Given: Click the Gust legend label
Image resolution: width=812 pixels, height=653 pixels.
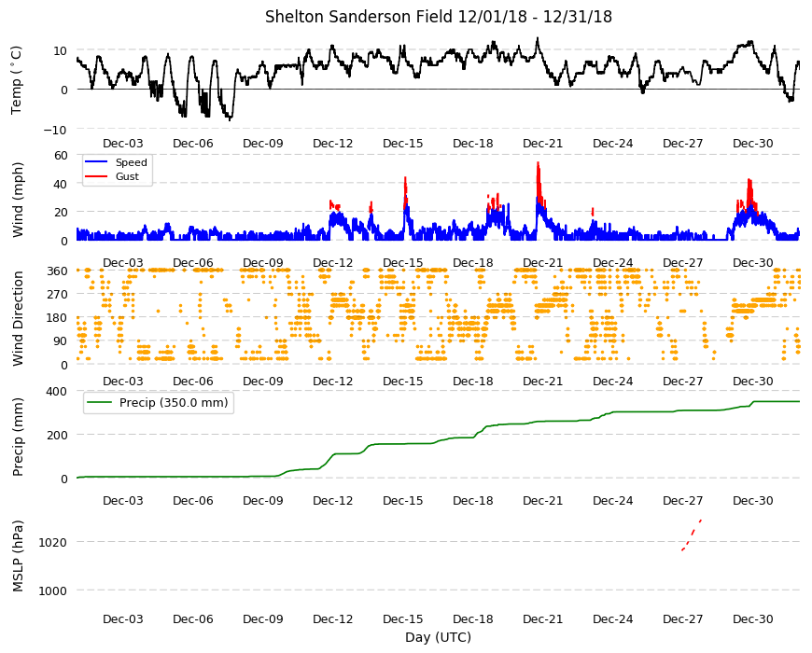Looking at the screenshot, I should coord(127,176).
